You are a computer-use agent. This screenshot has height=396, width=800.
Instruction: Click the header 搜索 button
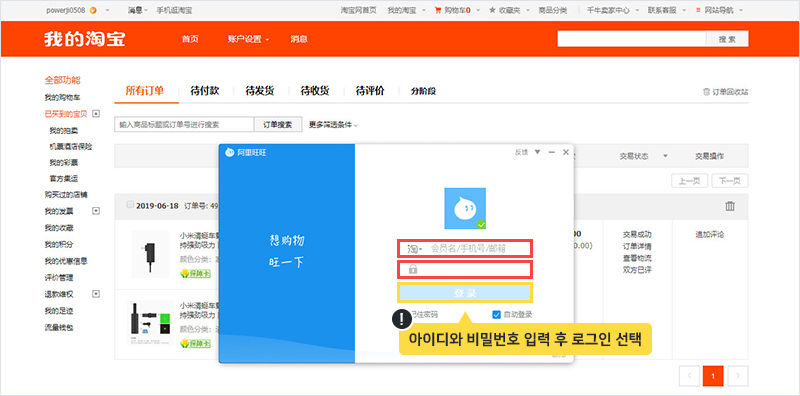coord(727,39)
